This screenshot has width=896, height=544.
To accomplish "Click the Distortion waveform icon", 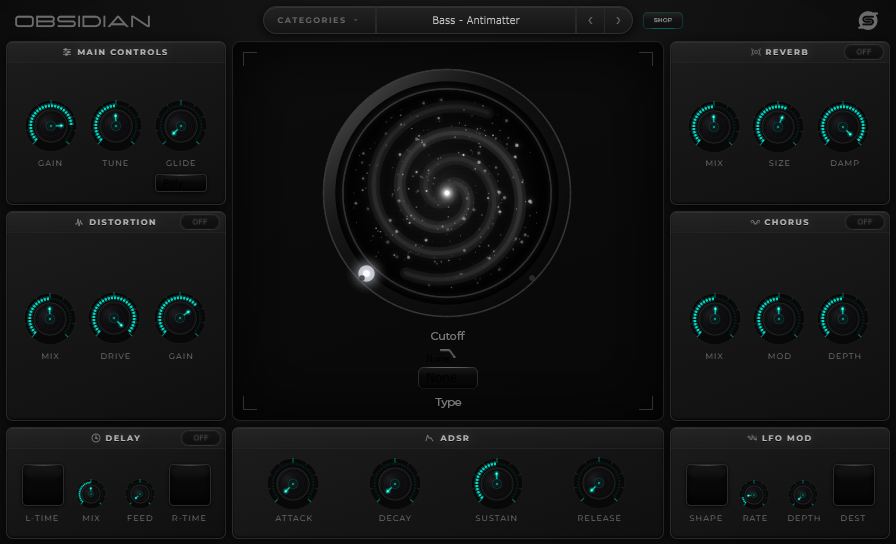I will tap(79, 222).
